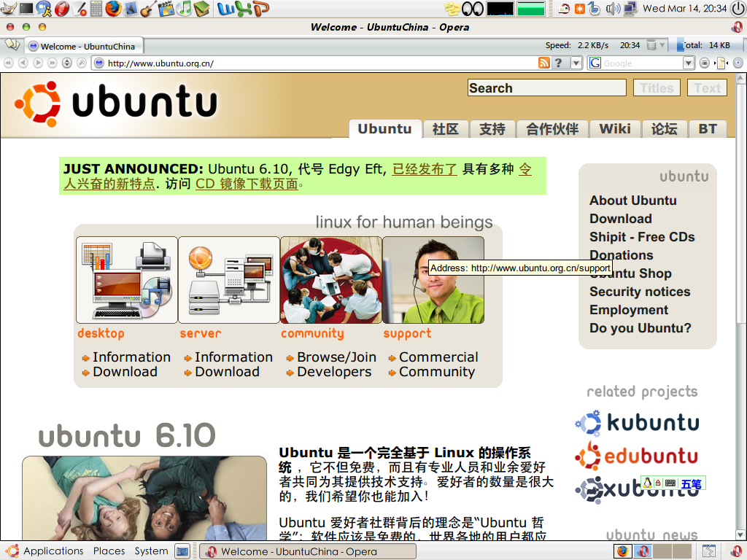Click the Titles search button
The image size is (747, 560).
click(657, 87)
